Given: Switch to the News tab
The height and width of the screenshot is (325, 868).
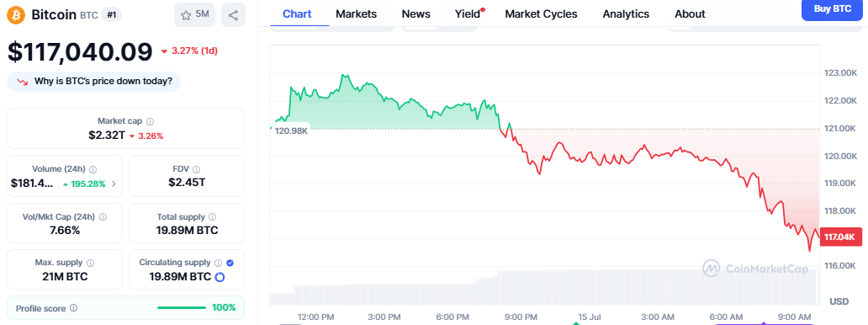Looking at the screenshot, I should 415,13.
